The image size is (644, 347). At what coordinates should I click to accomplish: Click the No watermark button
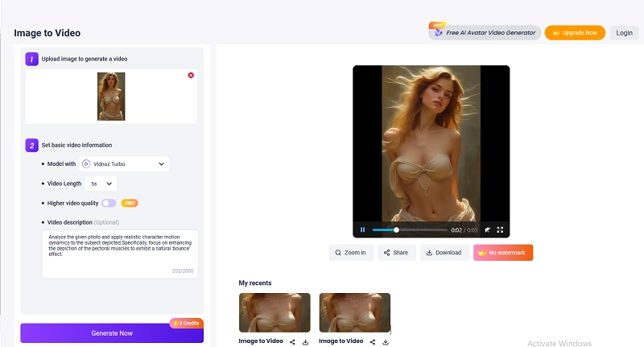(503, 253)
